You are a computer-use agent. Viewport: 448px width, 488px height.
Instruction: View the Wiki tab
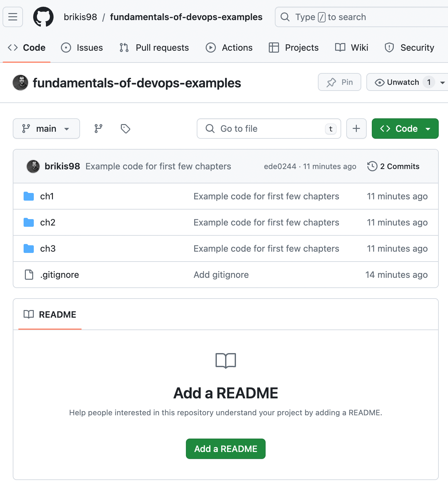[x=352, y=48]
